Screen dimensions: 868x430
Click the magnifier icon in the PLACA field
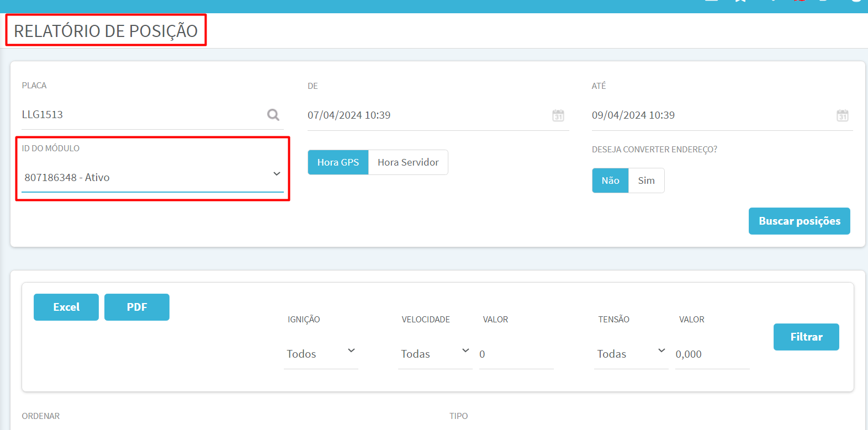pyautogui.click(x=273, y=115)
